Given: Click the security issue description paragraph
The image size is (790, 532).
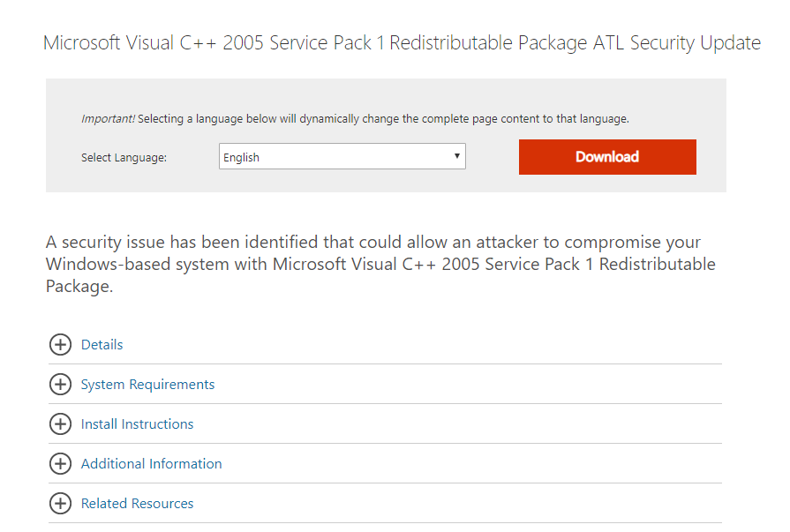Looking at the screenshot, I should click(x=380, y=264).
